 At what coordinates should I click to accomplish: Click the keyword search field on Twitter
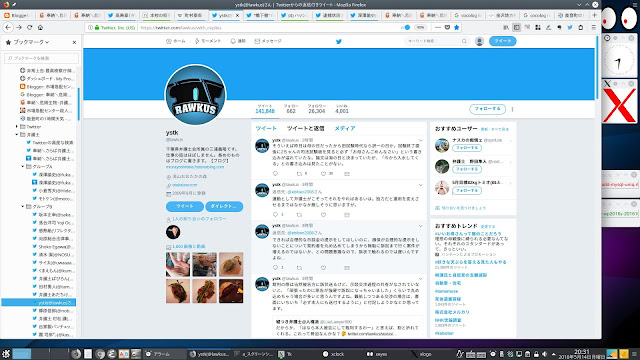(436, 41)
